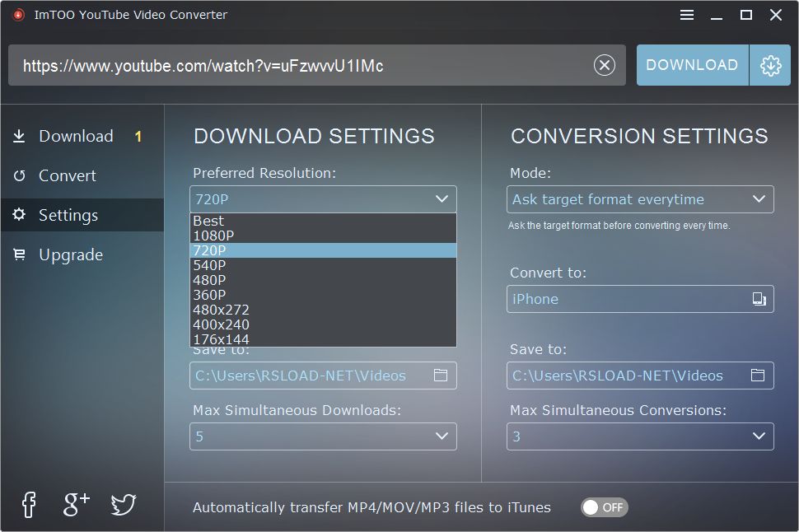799x532 pixels.
Task: Browse conversion save folder icon
Action: click(758, 376)
